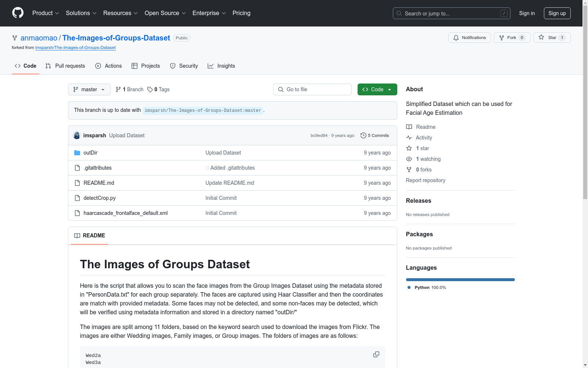The height and width of the screenshot is (368, 588).
Task: Select the README tab header
Action: click(90, 236)
